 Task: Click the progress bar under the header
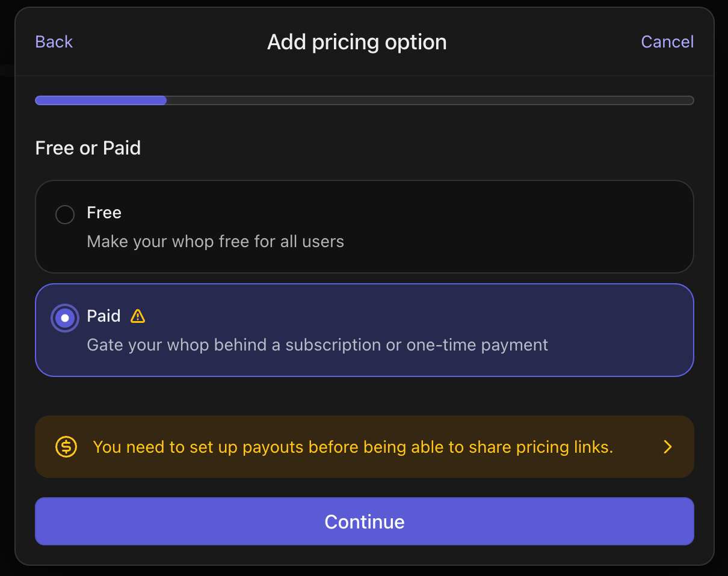pos(364,100)
